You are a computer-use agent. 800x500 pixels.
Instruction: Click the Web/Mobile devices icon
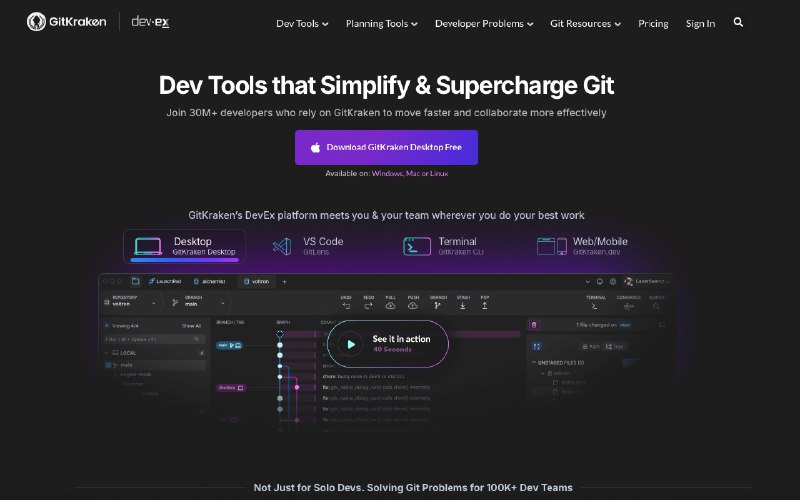552,246
